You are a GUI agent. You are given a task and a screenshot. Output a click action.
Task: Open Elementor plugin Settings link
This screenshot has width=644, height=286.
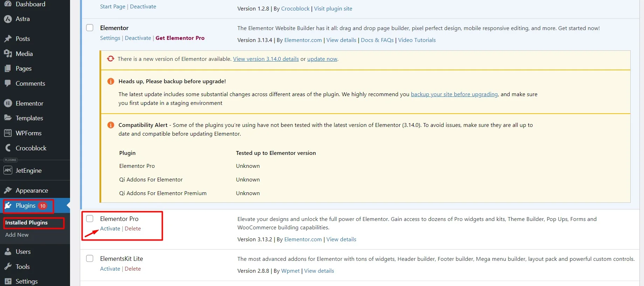pyautogui.click(x=110, y=38)
